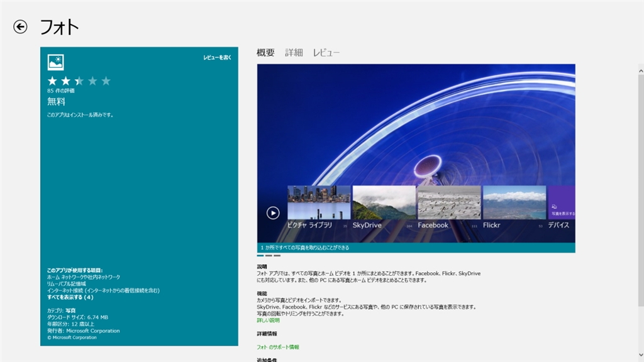This screenshot has width=644, height=362.
Task: Click the 詳細情報 heading
Action: tap(267, 334)
